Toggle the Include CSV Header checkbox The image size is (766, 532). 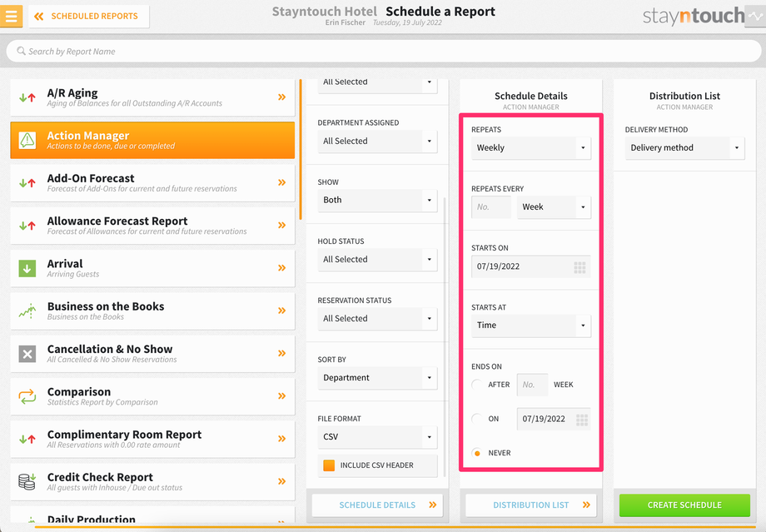coord(329,465)
